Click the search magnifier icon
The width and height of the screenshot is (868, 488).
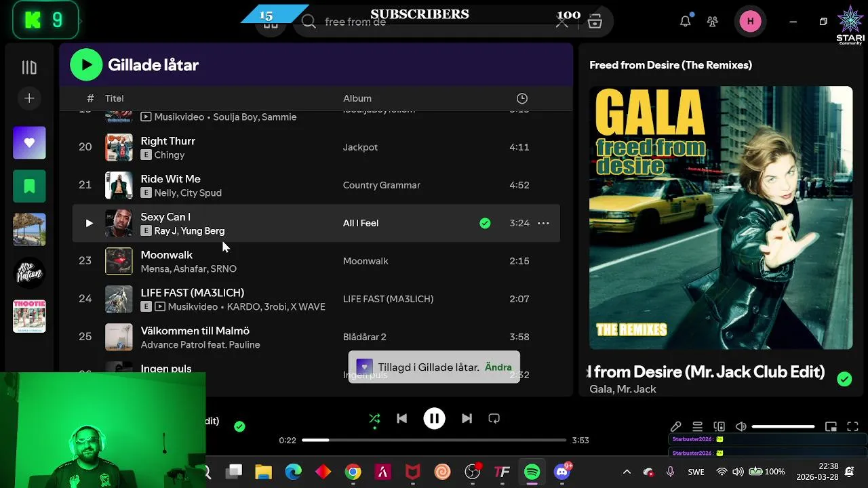click(x=309, y=22)
